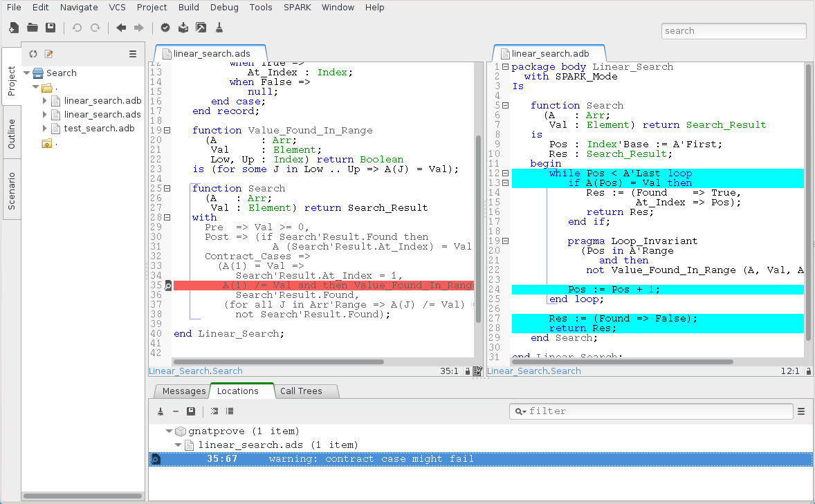The image size is (815, 504).
Task: Fold Search function at line 5 in linear_search.adb
Action: tap(505, 106)
